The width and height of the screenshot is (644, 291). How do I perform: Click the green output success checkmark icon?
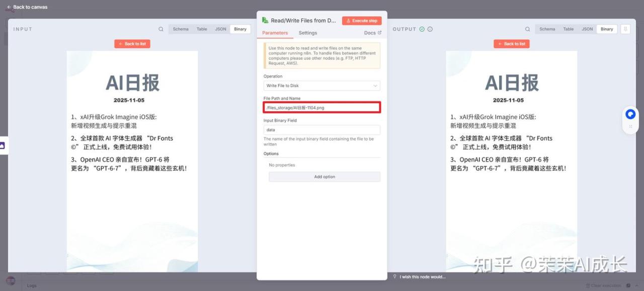point(422,29)
